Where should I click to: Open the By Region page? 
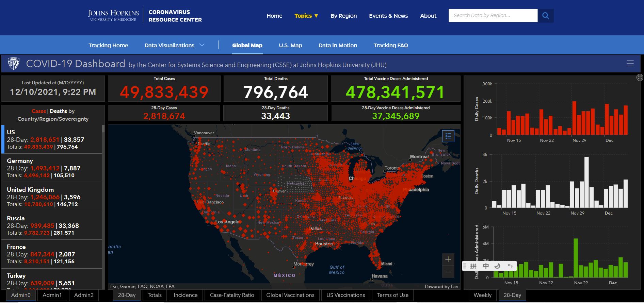point(344,16)
